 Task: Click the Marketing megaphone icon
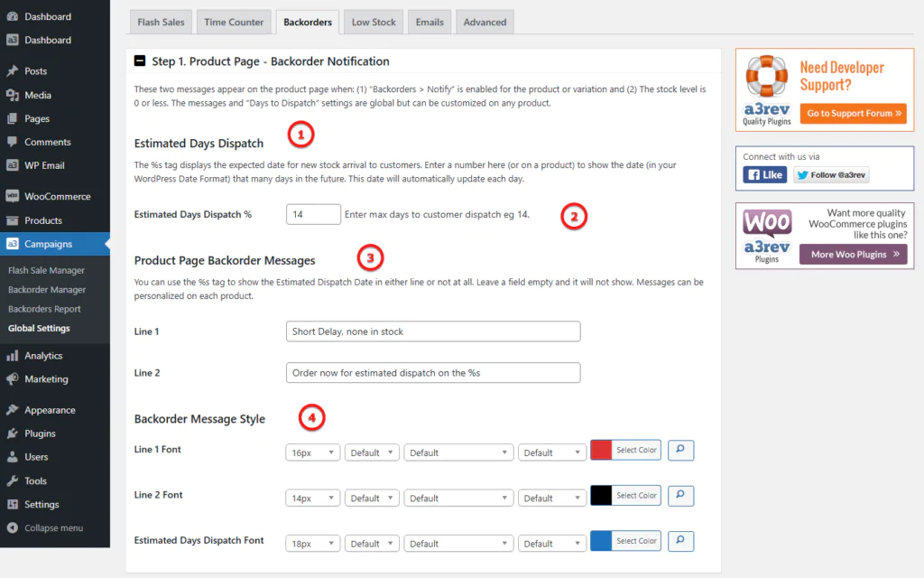click(x=13, y=379)
